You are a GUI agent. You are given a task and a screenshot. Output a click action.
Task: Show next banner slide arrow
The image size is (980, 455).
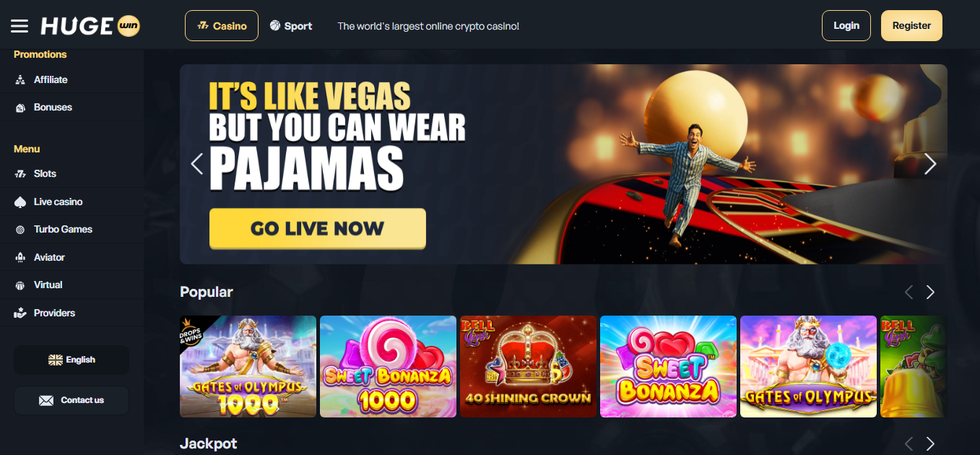pyautogui.click(x=930, y=164)
